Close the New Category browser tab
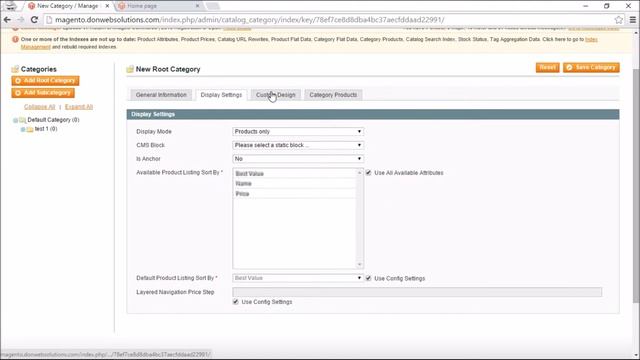The image size is (640, 360). coord(107,6)
